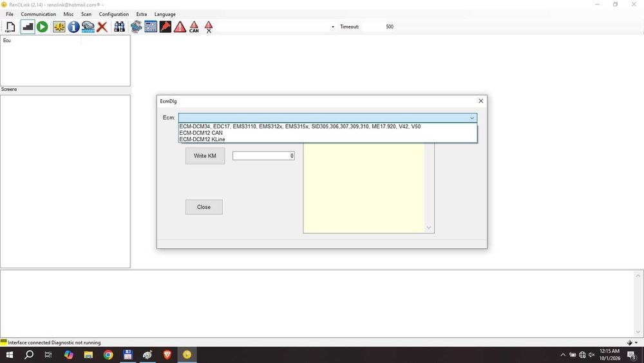644x363 pixels.
Task: Open Task View on the taskbar
Action: [48, 355]
